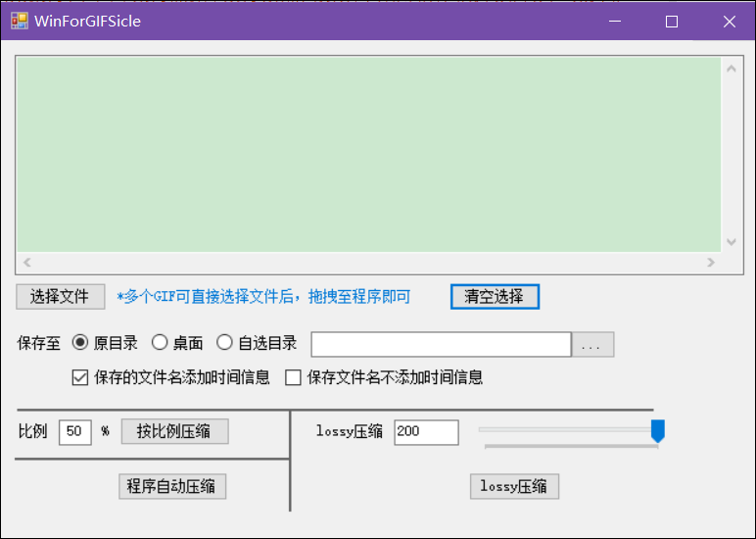The width and height of the screenshot is (756, 539).
Task: Minimize the WinForGIFSicle window
Action: (x=615, y=22)
